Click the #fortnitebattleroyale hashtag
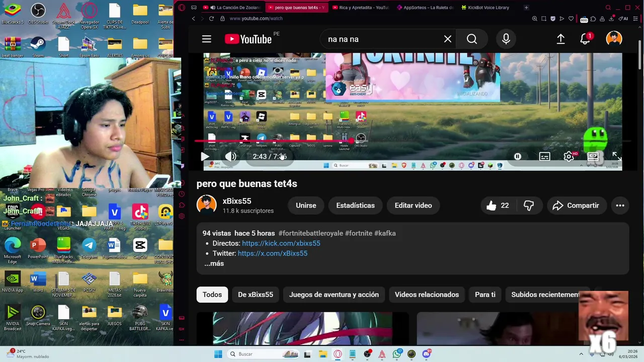Image resolution: width=644 pixels, height=362 pixels. point(310,233)
